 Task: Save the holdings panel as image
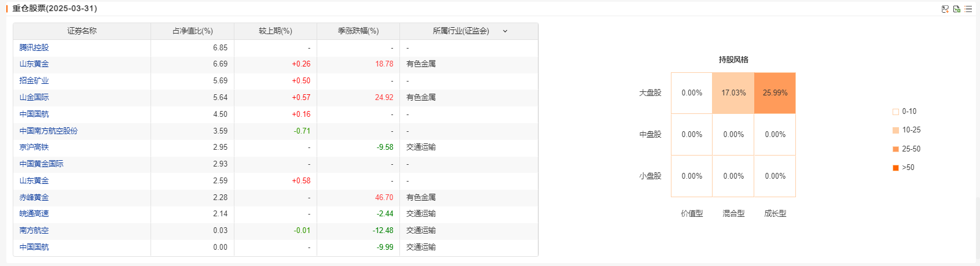945,9
